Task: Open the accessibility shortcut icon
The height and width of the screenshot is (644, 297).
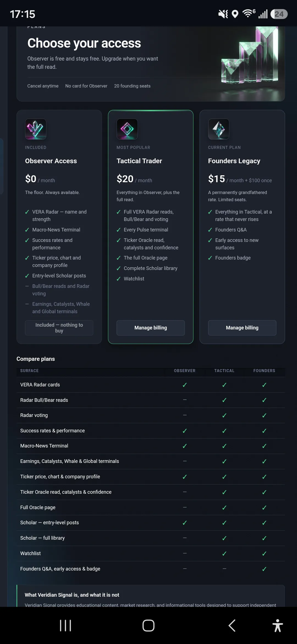Action: [278, 626]
